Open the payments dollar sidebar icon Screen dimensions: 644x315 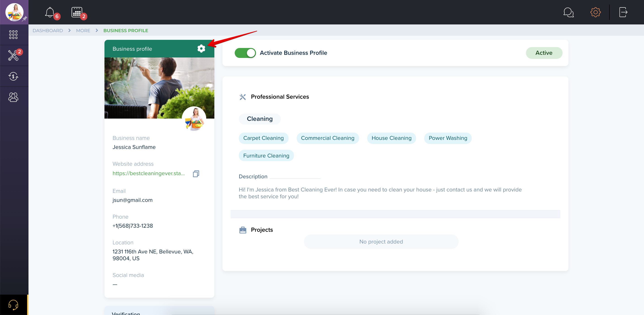pyautogui.click(x=13, y=76)
